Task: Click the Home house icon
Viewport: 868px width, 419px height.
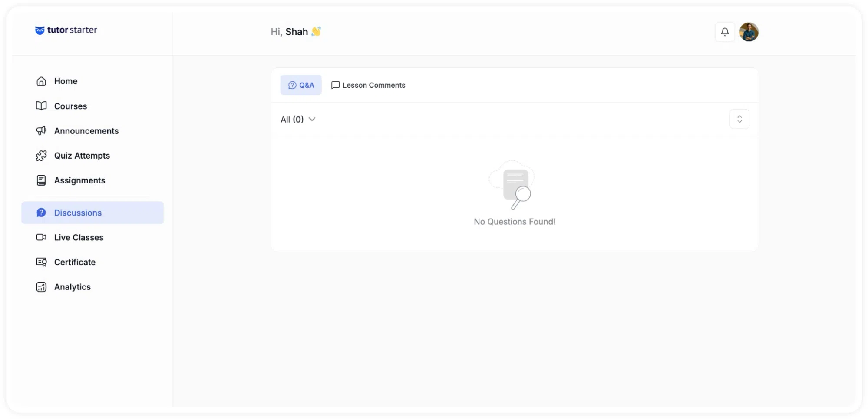Action: pyautogui.click(x=41, y=81)
